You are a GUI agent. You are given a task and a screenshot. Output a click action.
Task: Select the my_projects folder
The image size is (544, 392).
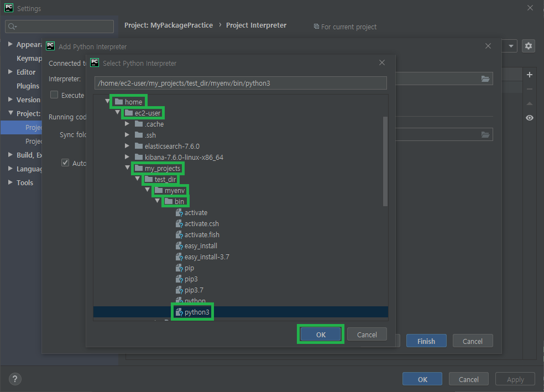click(158, 168)
